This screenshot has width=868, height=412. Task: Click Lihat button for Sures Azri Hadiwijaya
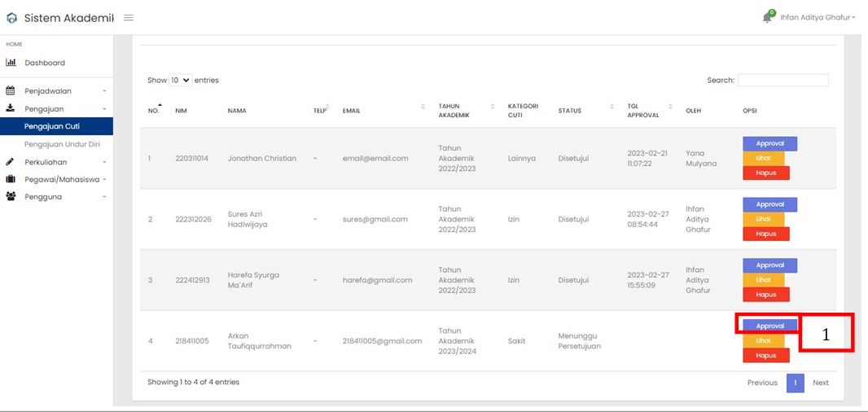coord(763,219)
